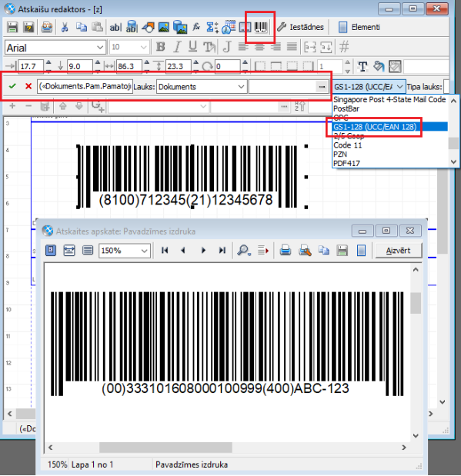This screenshot has width=461, height=476.
Task: Toggle Italic formatting
Action: point(177,47)
